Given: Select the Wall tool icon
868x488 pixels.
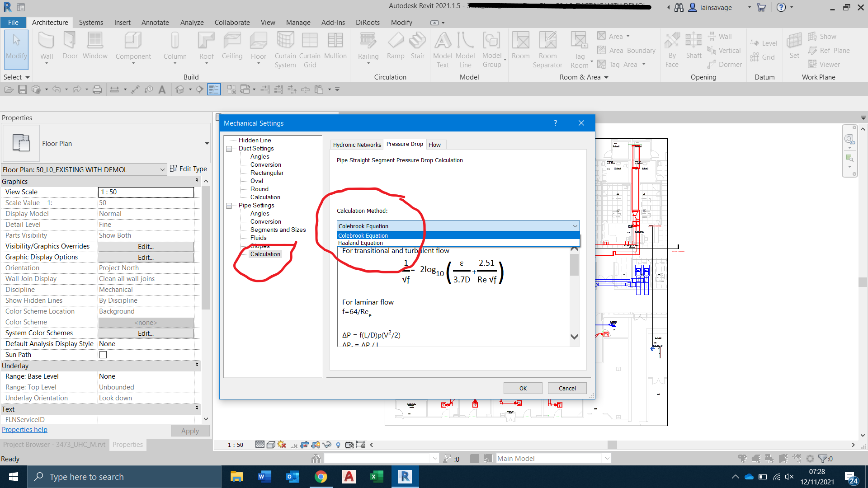Looking at the screenshot, I should (x=46, y=41).
